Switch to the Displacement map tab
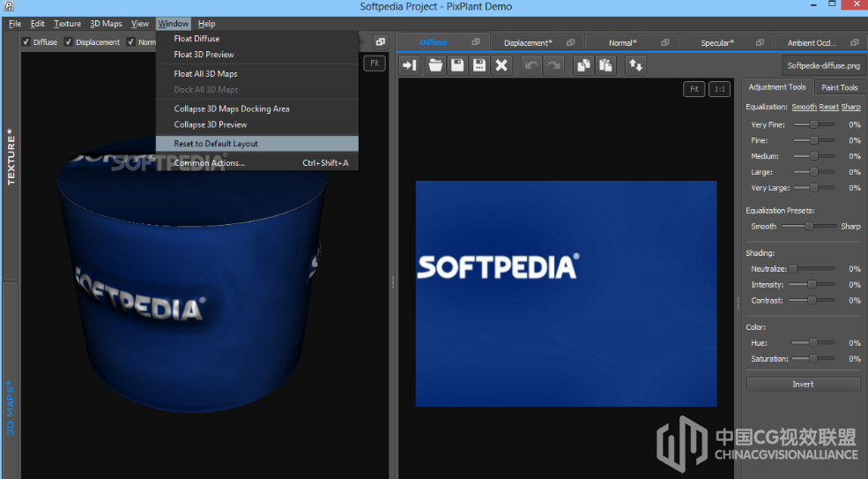This screenshot has width=868, height=479. [x=528, y=42]
